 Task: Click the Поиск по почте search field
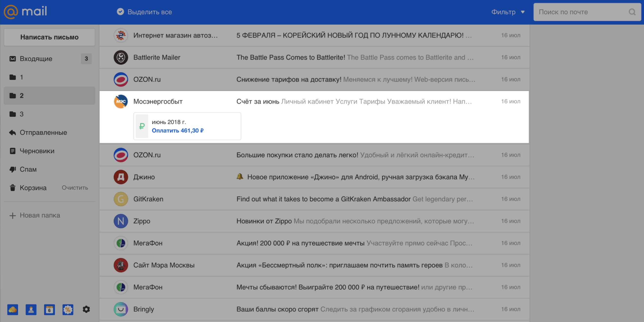coord(587,12)
